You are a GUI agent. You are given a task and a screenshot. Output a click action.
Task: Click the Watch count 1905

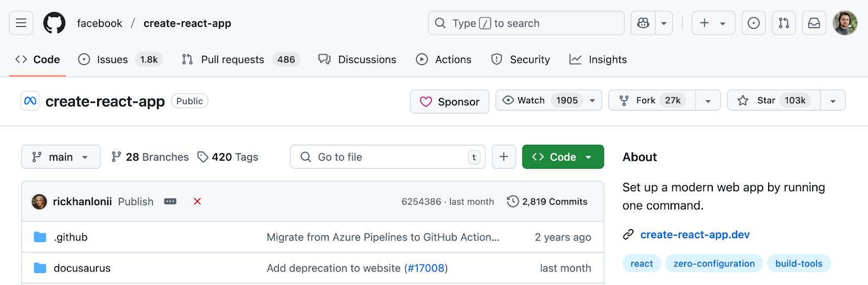tap(567, 100)
